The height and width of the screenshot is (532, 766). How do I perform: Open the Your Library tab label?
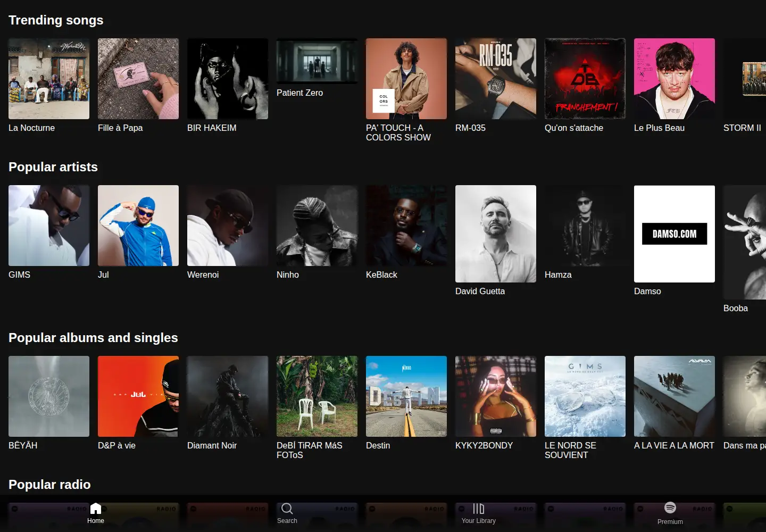coord(479,521)
